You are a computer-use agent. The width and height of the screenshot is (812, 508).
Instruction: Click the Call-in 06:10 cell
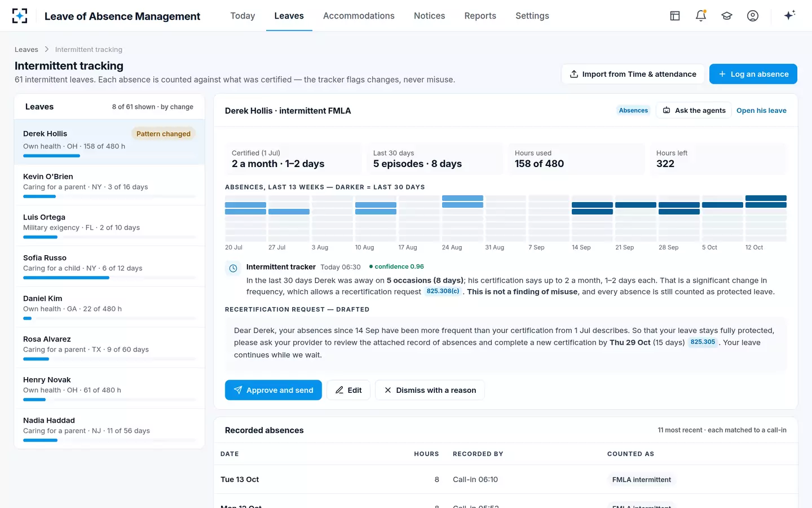pyautogui.click(x=475, y=480)
